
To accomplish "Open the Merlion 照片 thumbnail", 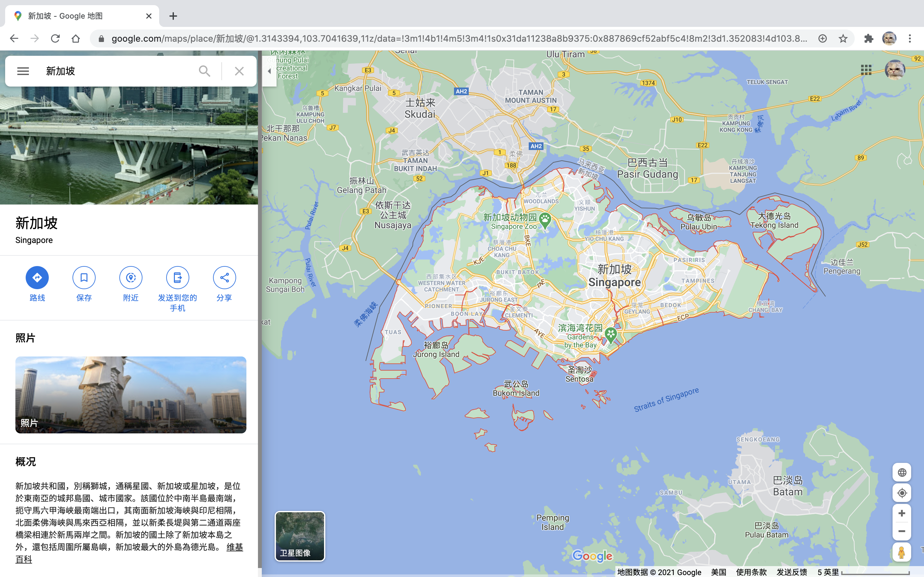I will 131,395.
